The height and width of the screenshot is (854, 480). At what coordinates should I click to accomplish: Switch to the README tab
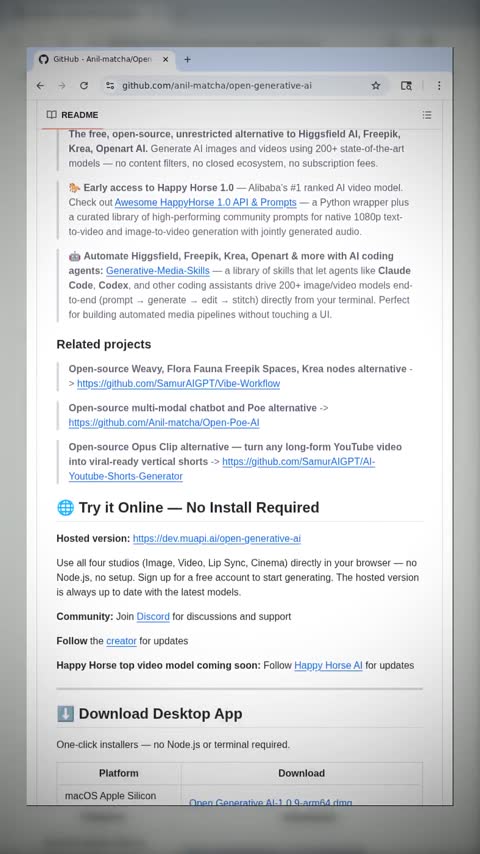click(72, 115)
